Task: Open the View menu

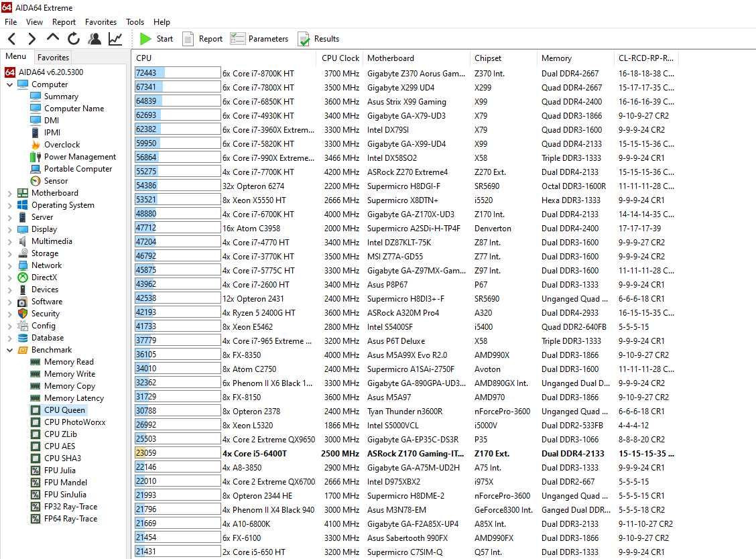Action: [x=34, y=21]
